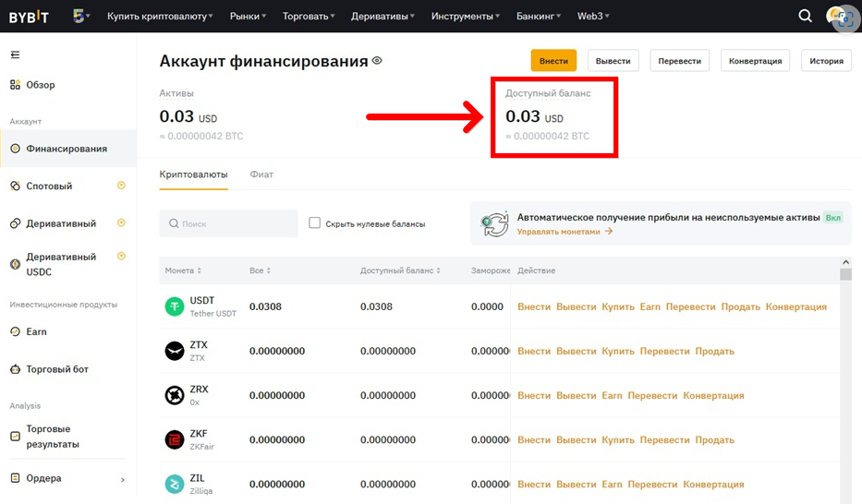Screen dimensions: 862x504
Task: Click the coin badge next to Спотовый
Action: [122, 186]
